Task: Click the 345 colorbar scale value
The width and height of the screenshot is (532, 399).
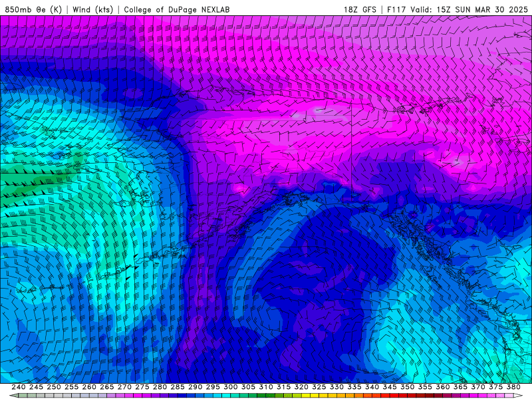Action: click(x=390, y=387)
